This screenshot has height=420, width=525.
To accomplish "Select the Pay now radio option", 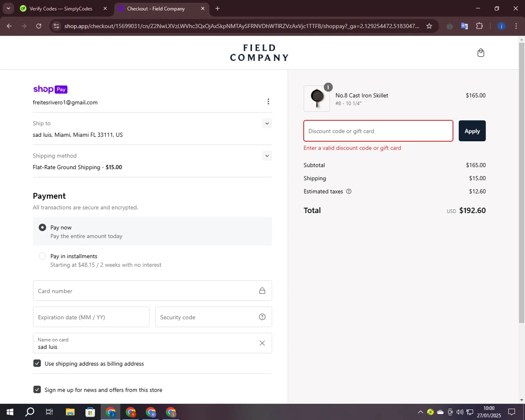I will [x=42, y=227].
